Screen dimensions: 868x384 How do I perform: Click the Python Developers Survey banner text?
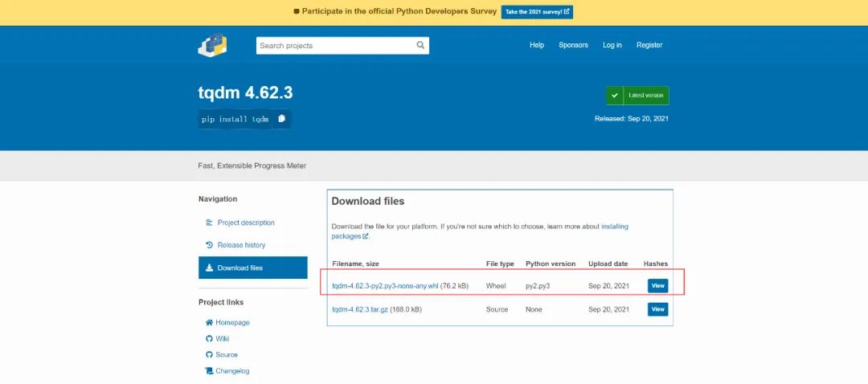[399, 11]
